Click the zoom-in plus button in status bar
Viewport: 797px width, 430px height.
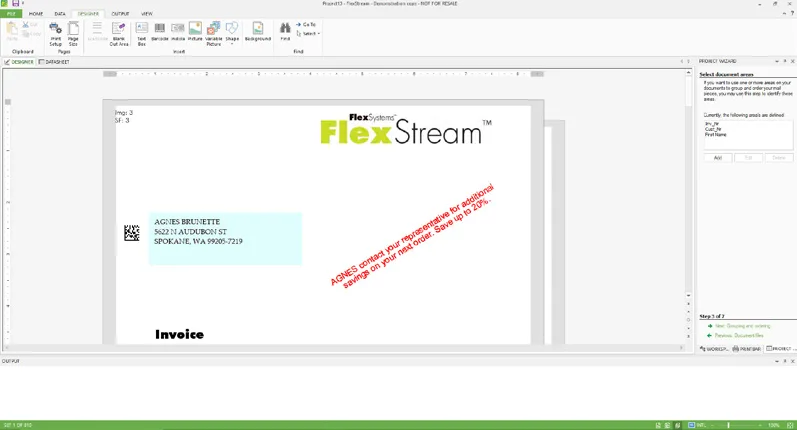click(x=760, y=425)
